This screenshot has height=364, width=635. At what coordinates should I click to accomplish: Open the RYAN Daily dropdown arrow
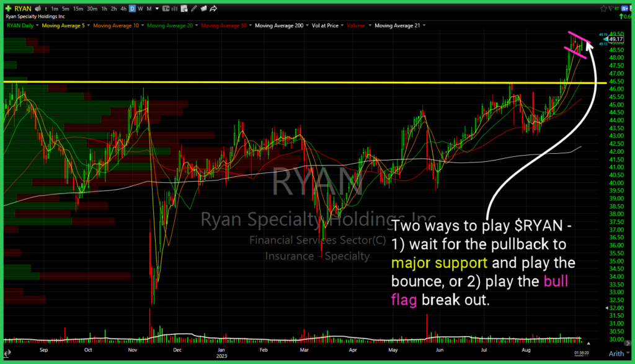click(37, 25)
